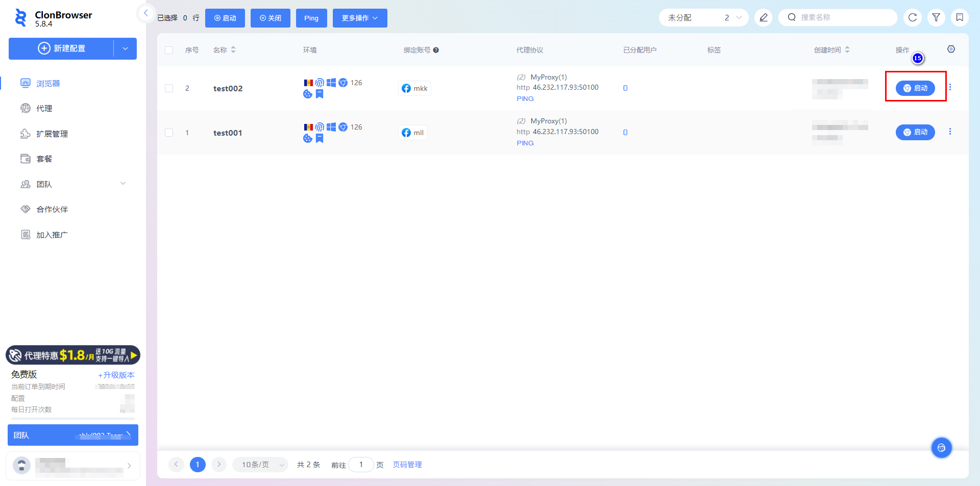Open column settings gear icon

pos(951,49)
